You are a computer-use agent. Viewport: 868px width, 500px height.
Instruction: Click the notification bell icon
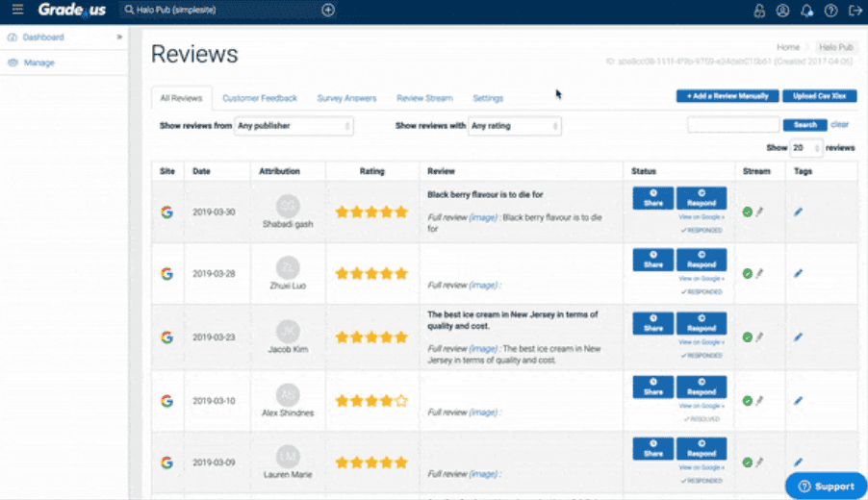coord(806,11)
